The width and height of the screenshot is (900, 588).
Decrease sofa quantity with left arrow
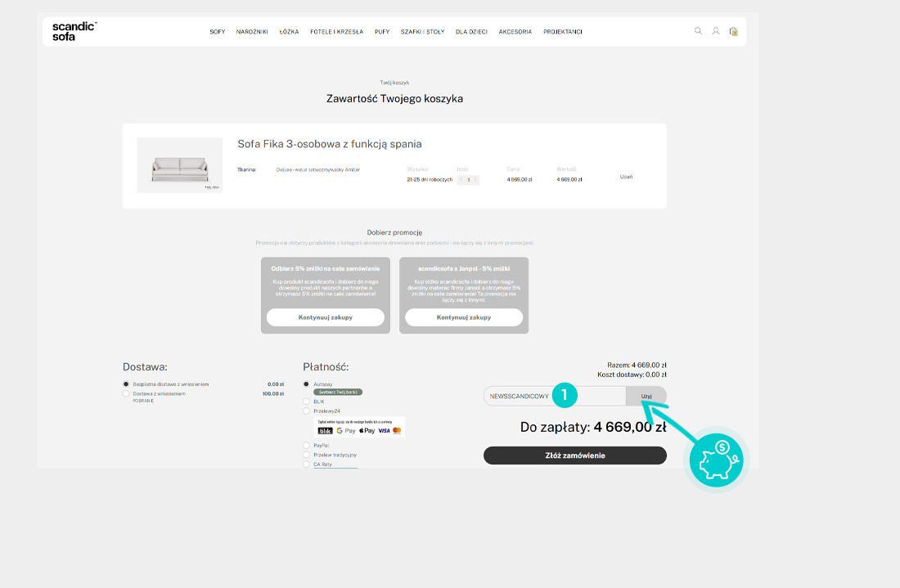click(x=461, y=179)
